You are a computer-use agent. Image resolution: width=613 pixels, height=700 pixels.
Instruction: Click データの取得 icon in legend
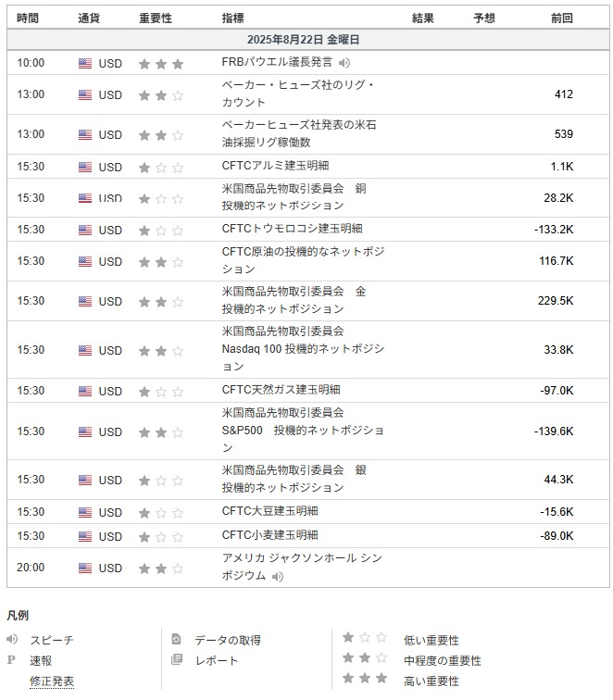(x=177, y=640)
